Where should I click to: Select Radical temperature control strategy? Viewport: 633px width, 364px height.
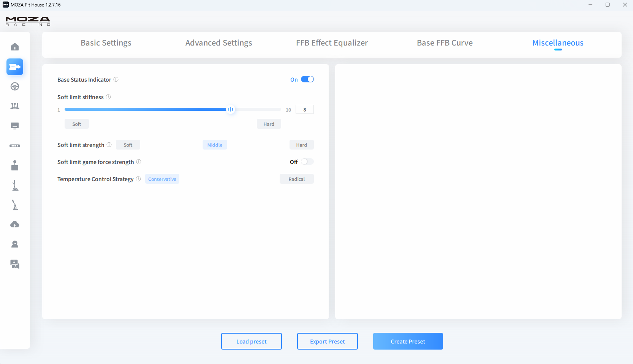coord(296,179)
